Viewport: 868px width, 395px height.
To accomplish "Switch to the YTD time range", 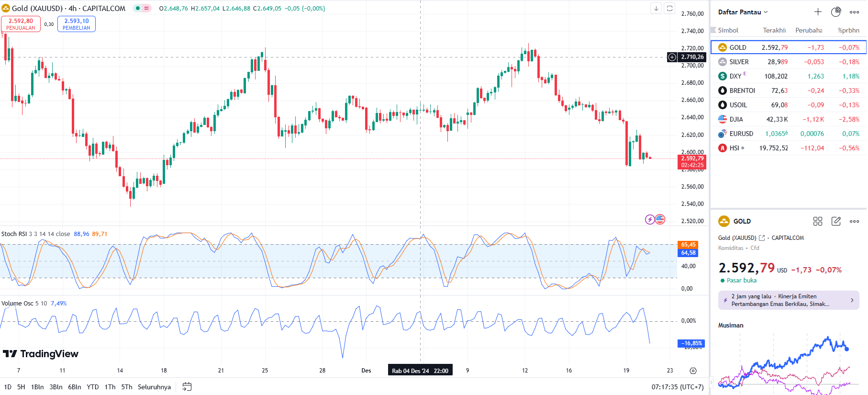I will click(92, 387).
